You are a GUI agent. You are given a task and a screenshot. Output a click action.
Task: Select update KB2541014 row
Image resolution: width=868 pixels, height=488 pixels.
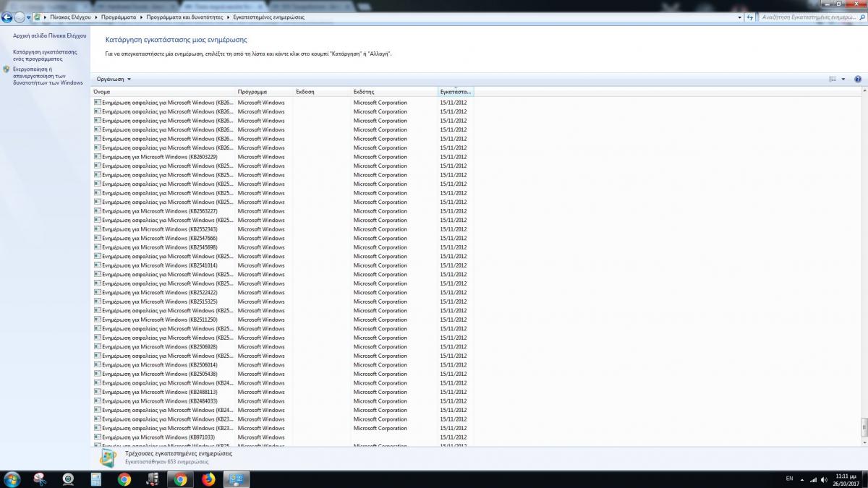coord(283,265)
